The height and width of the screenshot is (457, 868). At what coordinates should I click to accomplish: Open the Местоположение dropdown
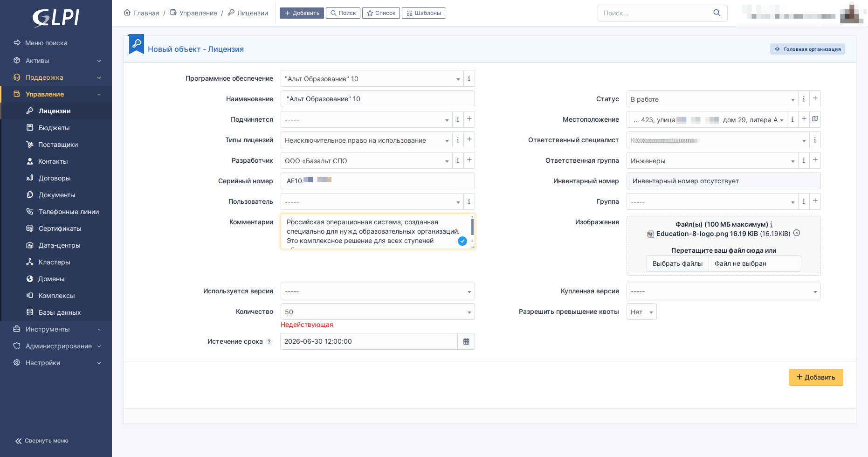[707, 120]
